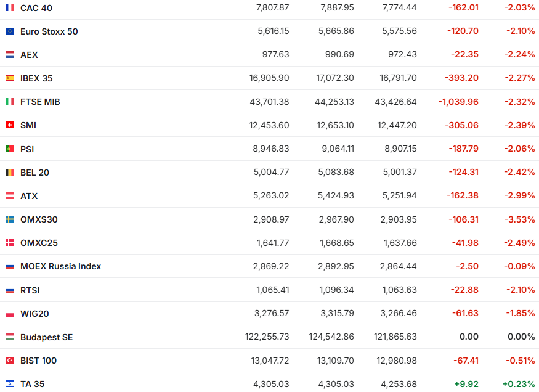Click the Turkish flag icon beside BIST 100
This screenshot has width=539, height=392.
10,361
